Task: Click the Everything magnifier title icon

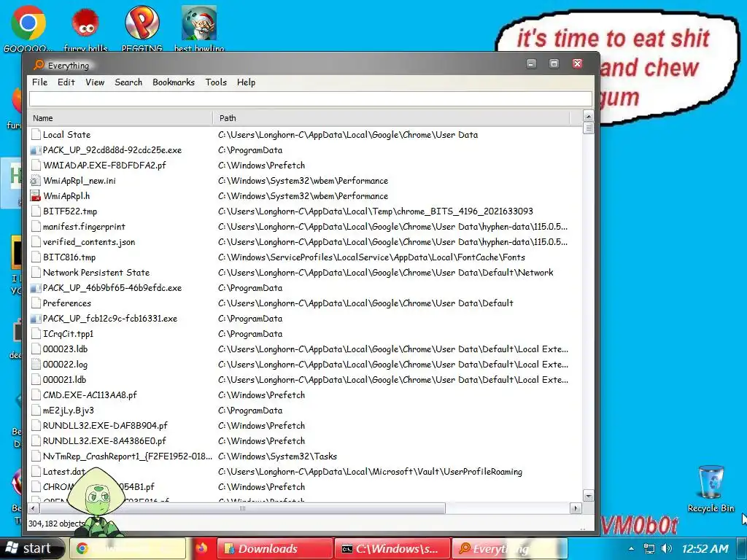Action: pos(39,65)
